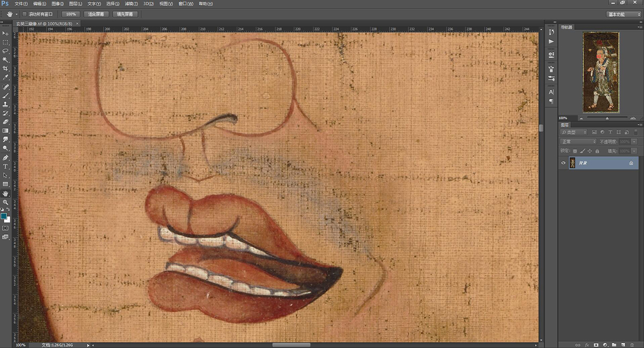This screenshot has width=644, height=348.
Task: Toggle Quick Mask mode
Action: [x=5, y=228]
